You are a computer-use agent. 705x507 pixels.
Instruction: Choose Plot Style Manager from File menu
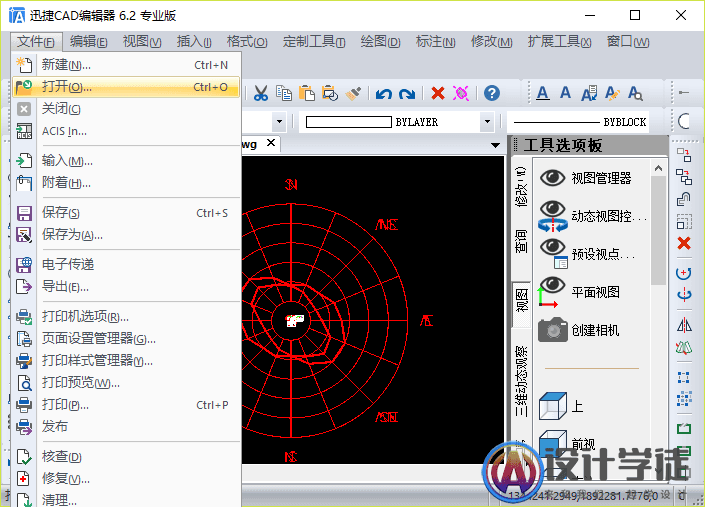(126, 360)
